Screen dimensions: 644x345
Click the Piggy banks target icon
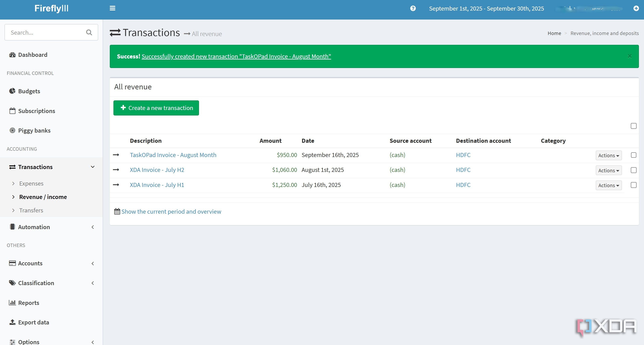[x=12, y=130]
